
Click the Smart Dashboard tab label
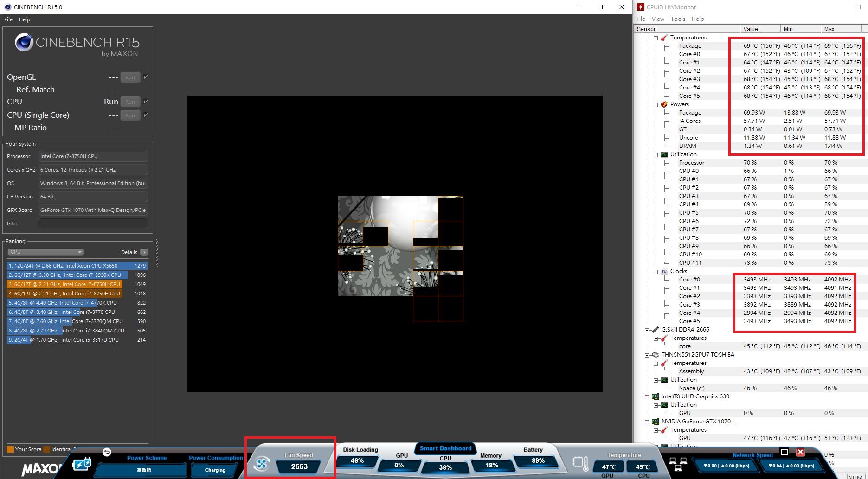445,448
